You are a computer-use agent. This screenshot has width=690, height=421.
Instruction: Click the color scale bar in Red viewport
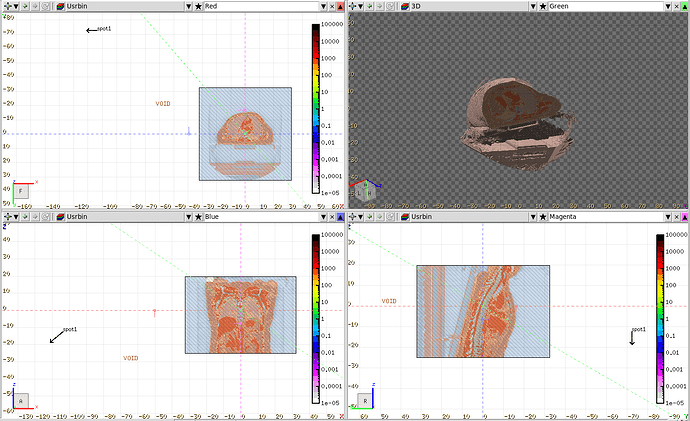[x=314, y=108]
